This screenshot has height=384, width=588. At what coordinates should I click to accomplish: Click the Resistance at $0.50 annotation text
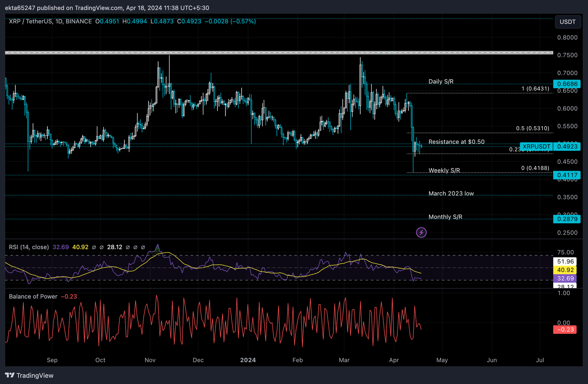tap(456, 142)
